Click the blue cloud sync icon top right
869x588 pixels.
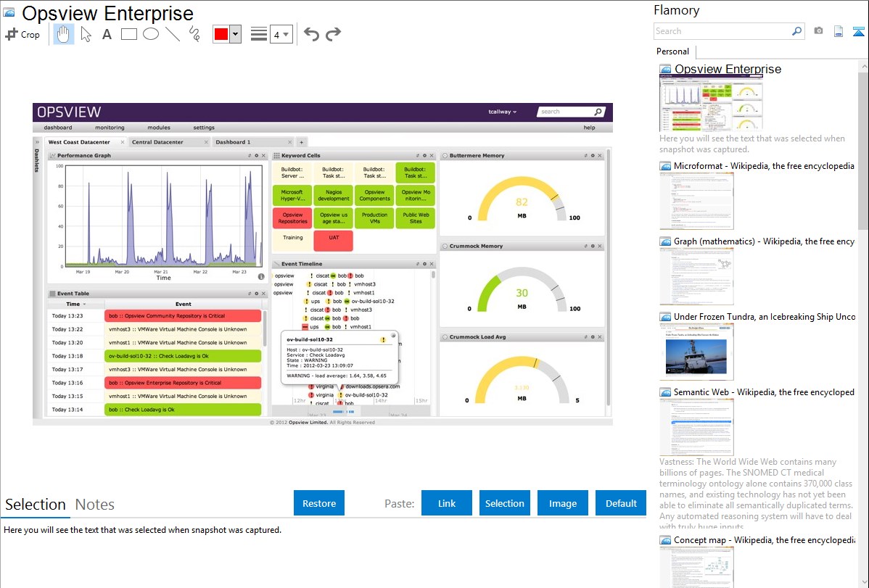click(x=858, y=32)
